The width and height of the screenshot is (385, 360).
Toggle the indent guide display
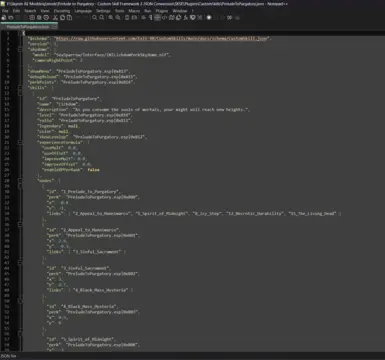coord(157,17)
